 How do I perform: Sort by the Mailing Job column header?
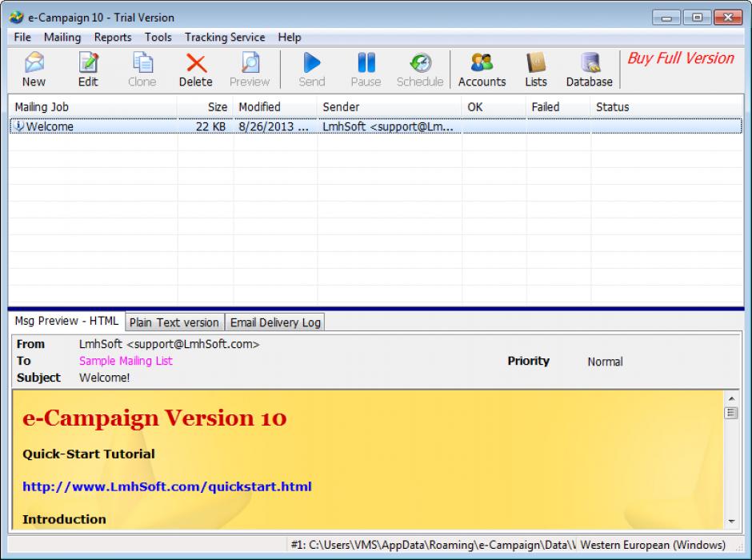[x=93, y=107]
